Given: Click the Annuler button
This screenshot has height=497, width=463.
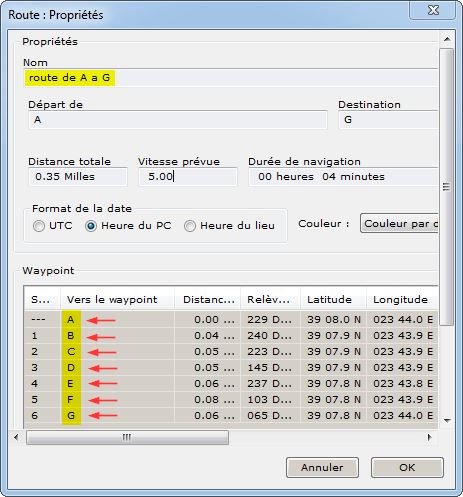Looking at the screenshot, I should coord(322,467).
